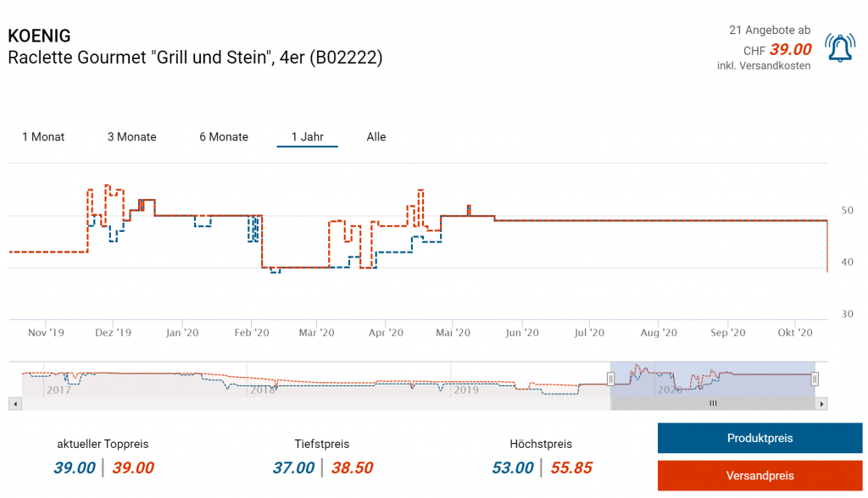This screenshot has height=498, width=868.
Task: Toggle the Produktpreis series
Action: coord(759,438)
